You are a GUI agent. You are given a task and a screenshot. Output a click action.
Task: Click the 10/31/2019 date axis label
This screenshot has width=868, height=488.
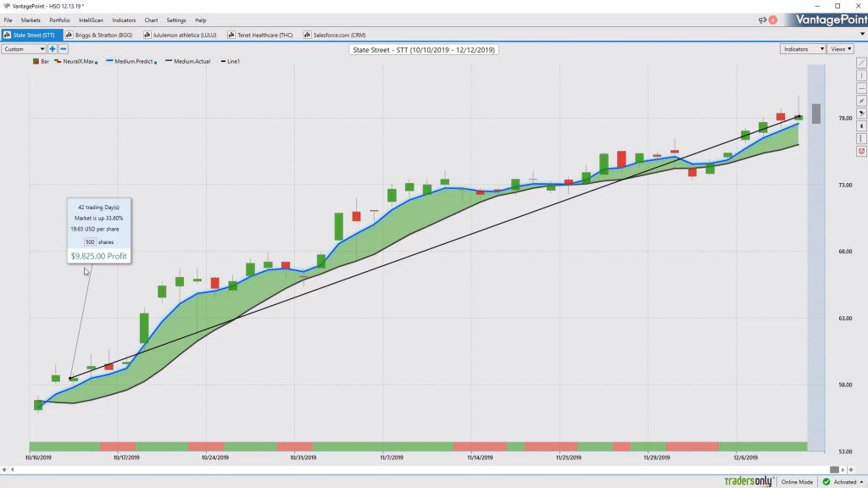tap(303, 457)
